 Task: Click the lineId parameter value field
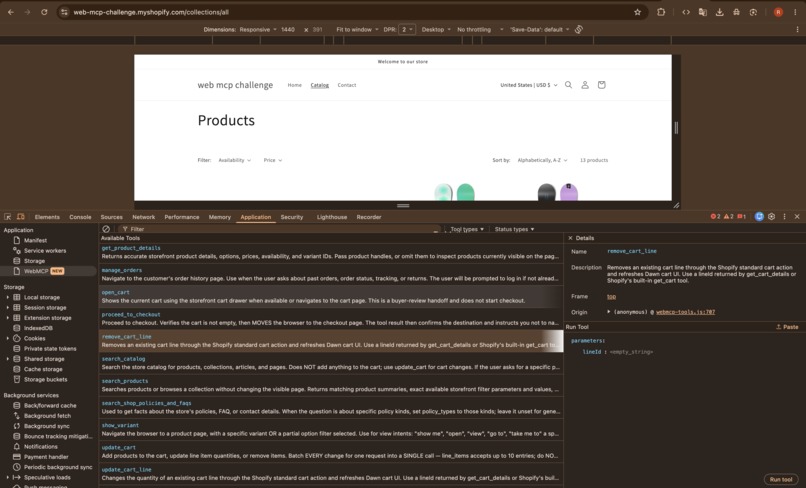pos(631,352)
